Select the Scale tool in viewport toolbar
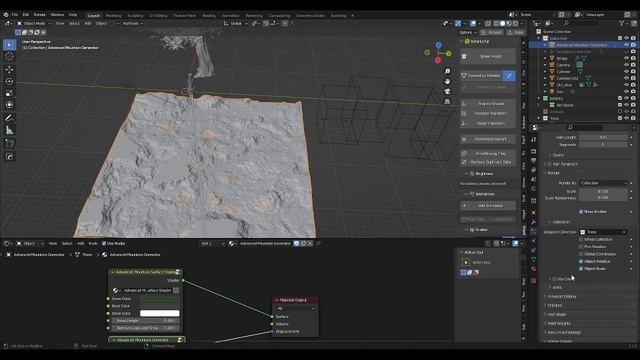This screenshot has width=640, height=360. click(9, 93)
